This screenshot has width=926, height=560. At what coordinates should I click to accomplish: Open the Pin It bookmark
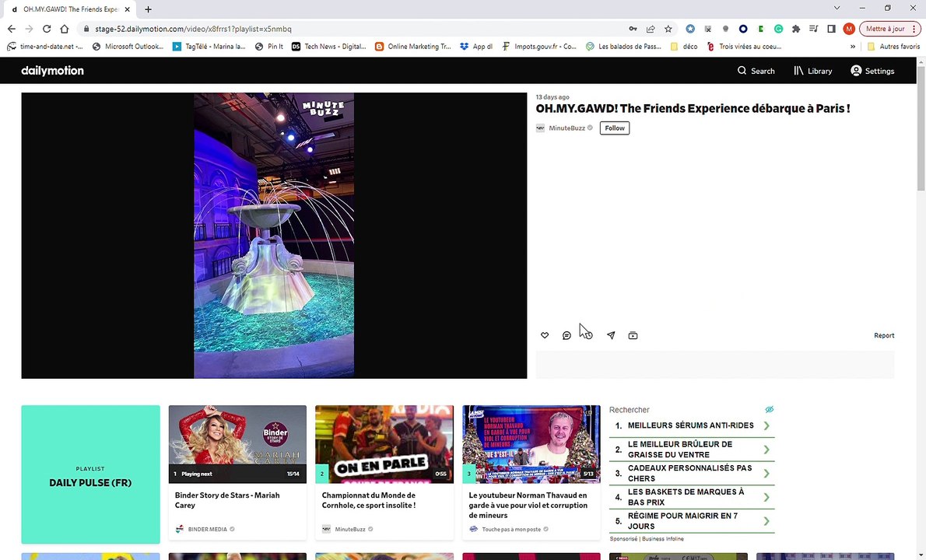[269, 47]
